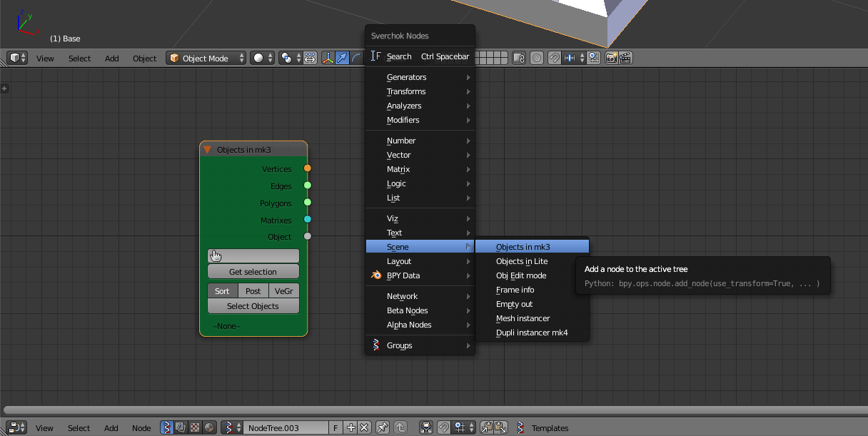
Task: Expand the 3D view toolshelf plus icon
Action: pos(4,88)
